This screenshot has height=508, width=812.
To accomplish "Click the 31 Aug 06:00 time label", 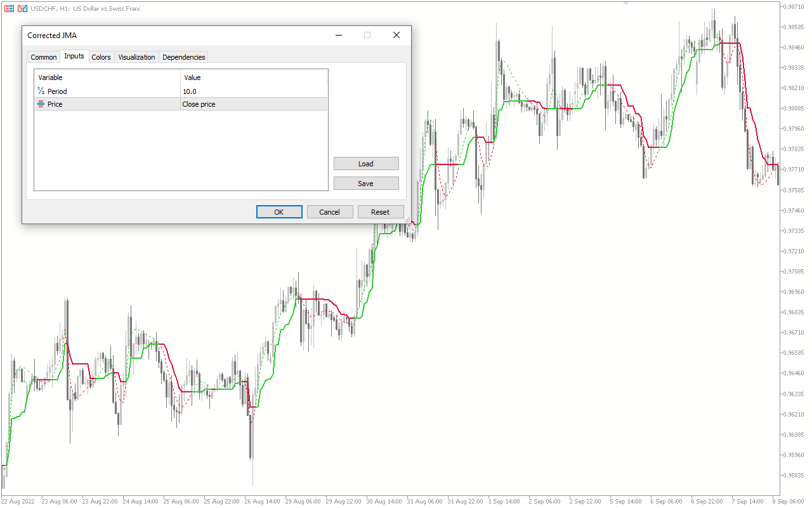I will [x=424, y=501].
